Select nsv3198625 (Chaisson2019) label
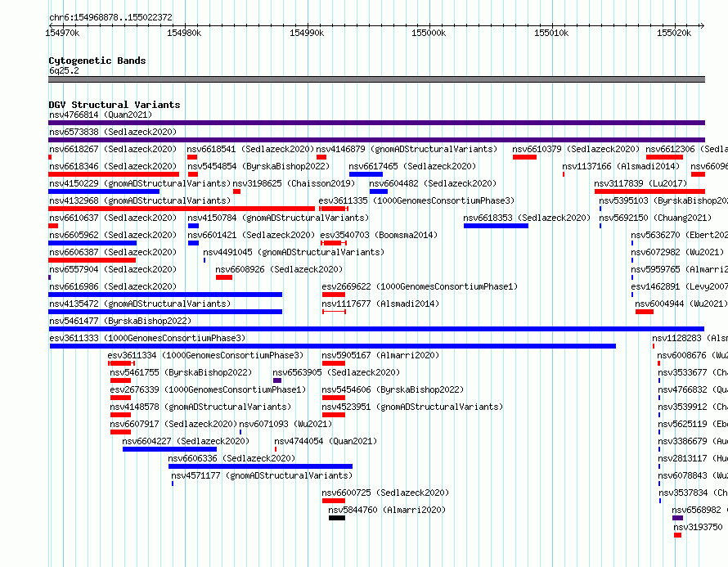This screenshot has width=728, height=567. tap(294, 183)
